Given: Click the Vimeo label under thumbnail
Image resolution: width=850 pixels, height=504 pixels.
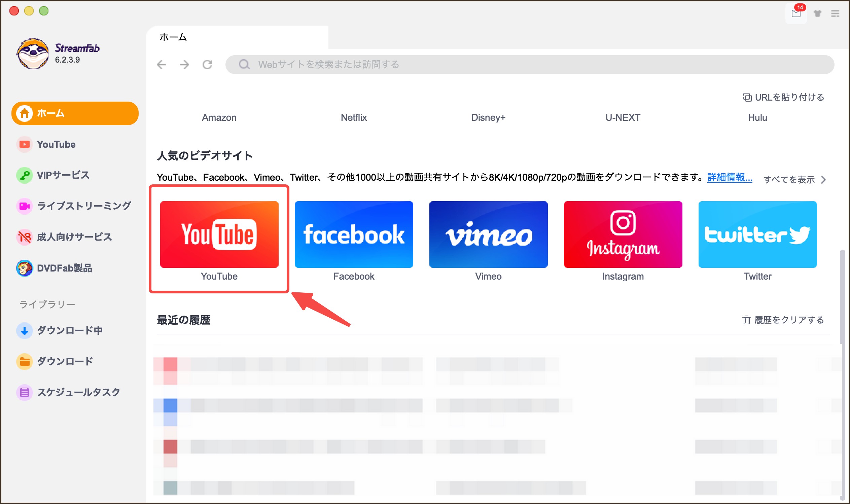Looking at the screenshot, I should 488,277.
